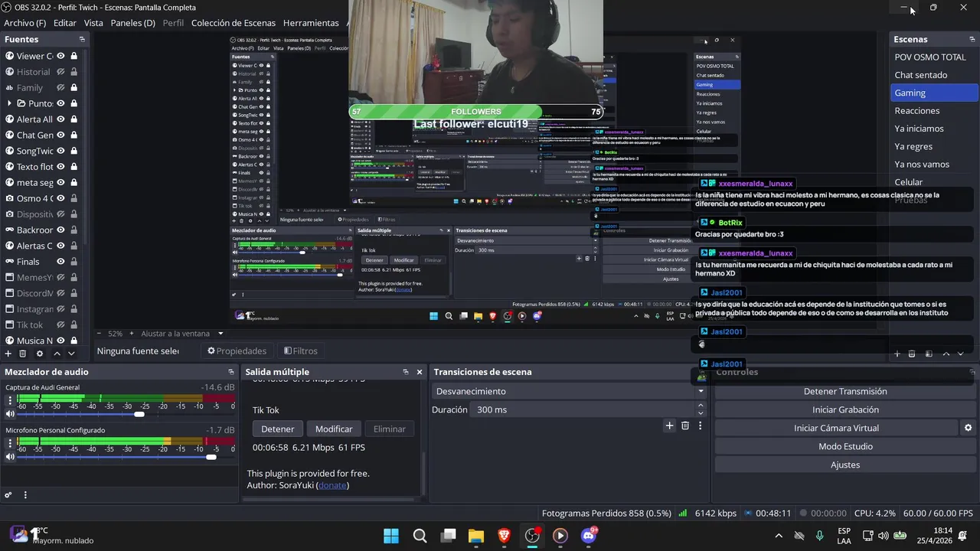Viewport: 980px width, 551px height.
Task: Adjust Duración 300 ms stepper arrows
Action: [701, 409]
